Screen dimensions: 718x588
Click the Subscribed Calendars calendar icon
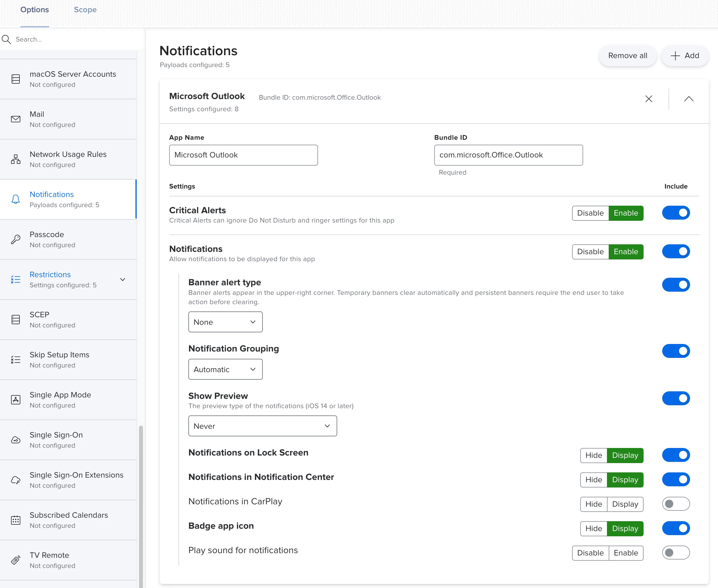click(16, 520)
